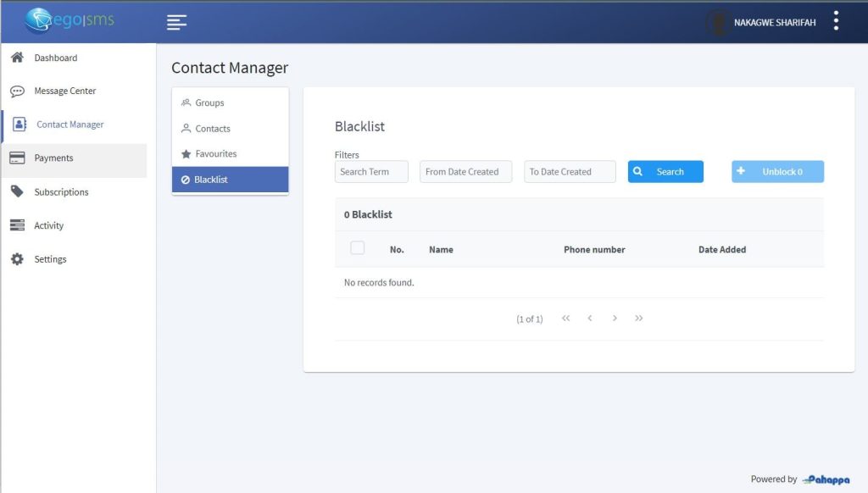868x493 pixels.
Task: Select the Contact Manager sidebar item
Action: click(x=70, y=125)
